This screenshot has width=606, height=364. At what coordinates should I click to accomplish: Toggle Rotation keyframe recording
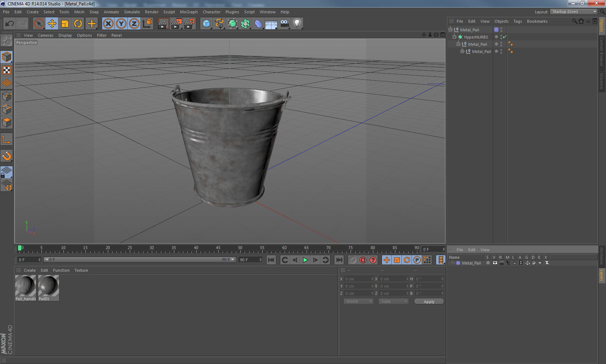407,260
